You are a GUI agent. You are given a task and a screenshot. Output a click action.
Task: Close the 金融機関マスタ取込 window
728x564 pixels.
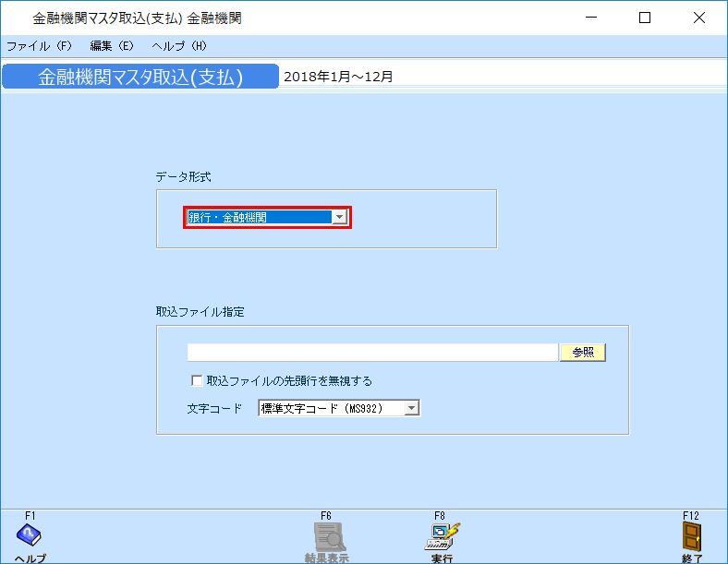(698, 18)
